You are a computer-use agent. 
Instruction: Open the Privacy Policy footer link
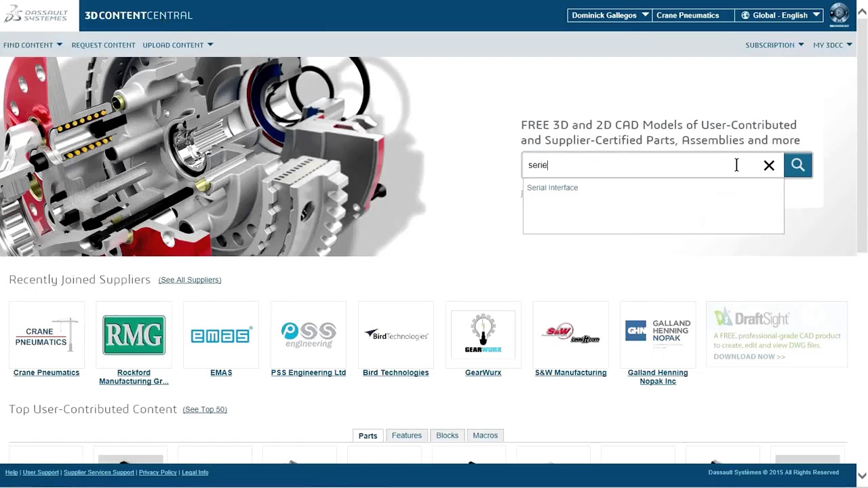[x=158, y=472]
